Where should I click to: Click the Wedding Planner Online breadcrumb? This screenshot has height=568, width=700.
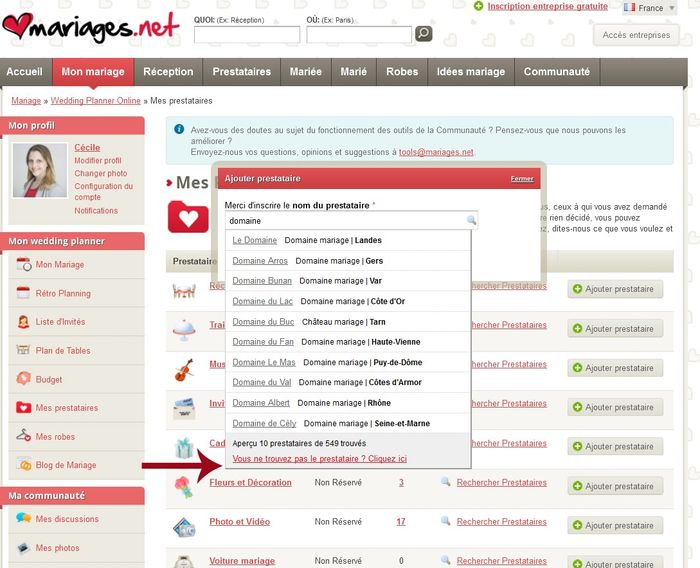[96, 100]
